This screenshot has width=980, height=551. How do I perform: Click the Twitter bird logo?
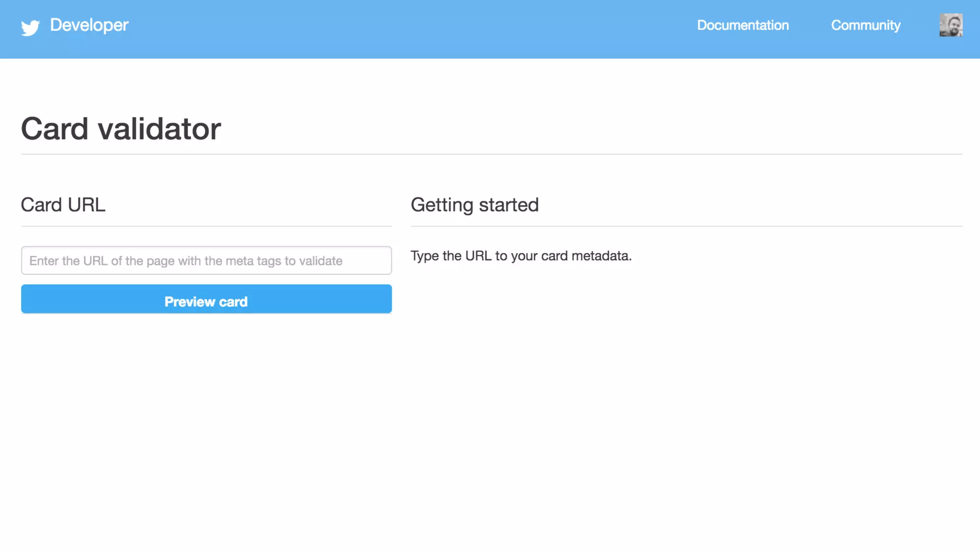click(x=30, y=27)
